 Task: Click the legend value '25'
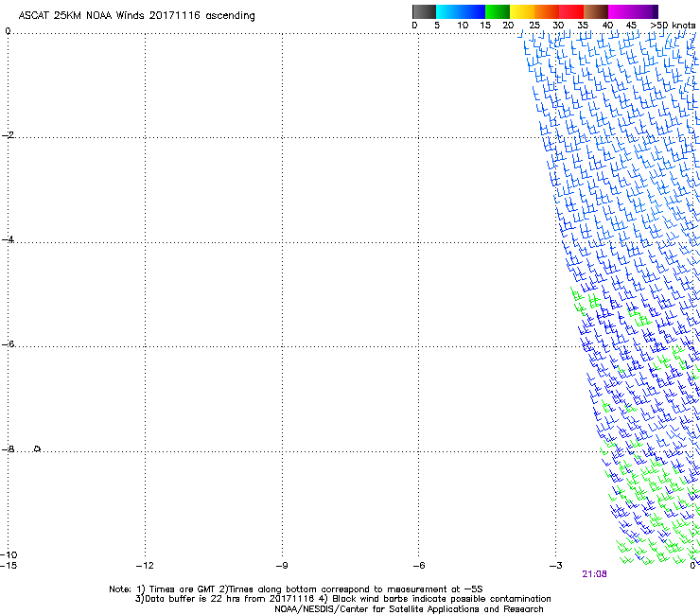534,26
